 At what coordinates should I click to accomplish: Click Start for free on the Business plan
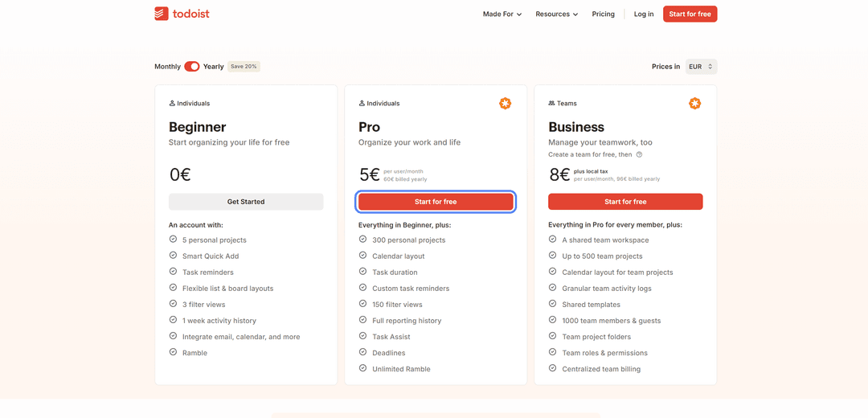tap(625, 202)
